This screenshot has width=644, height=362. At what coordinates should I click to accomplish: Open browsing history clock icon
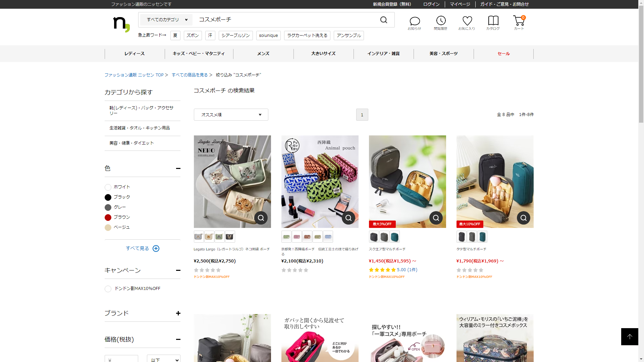pos(441,23)
